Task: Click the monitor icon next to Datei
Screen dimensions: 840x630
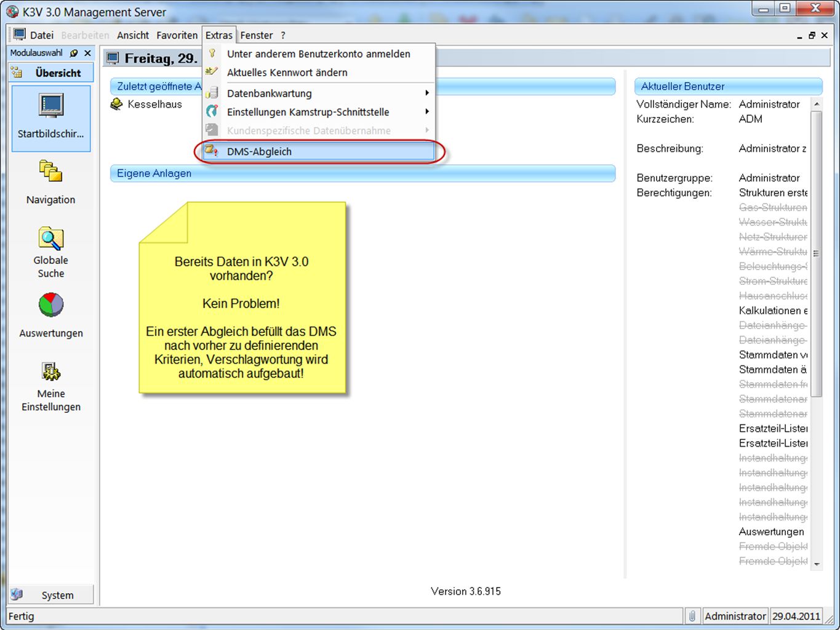Action: pyautogui.click(x=20, y=34)
